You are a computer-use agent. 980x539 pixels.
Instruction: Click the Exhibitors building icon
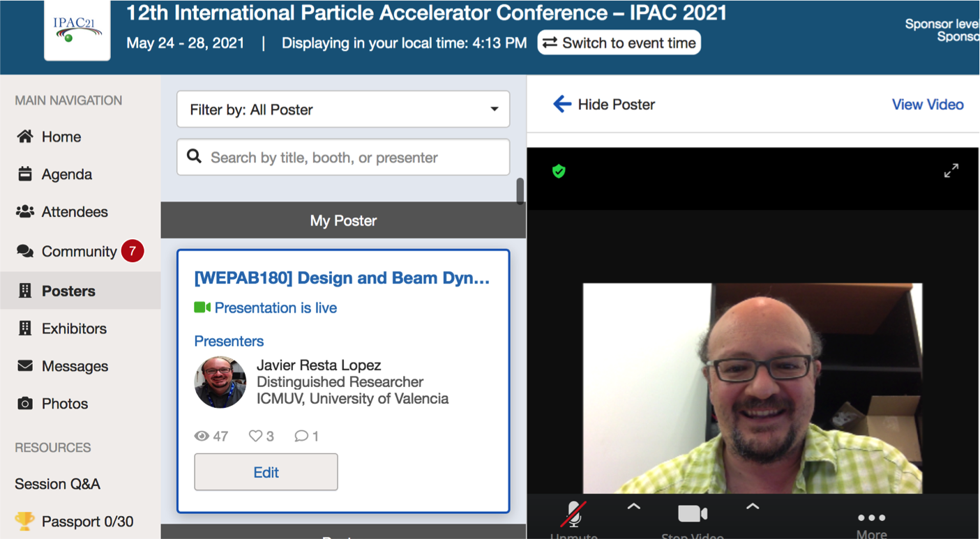(x=25, y=328)
